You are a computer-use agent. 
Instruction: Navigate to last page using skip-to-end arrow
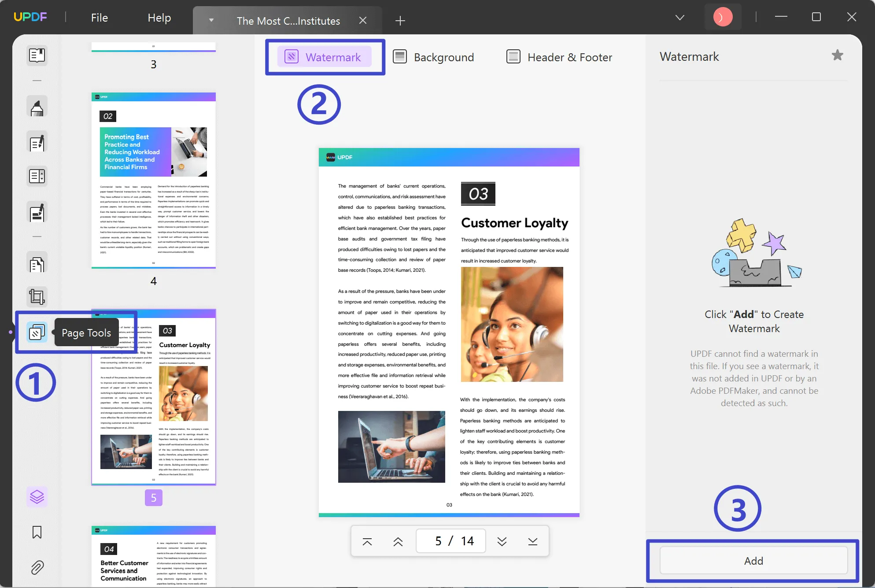[532, 541]
